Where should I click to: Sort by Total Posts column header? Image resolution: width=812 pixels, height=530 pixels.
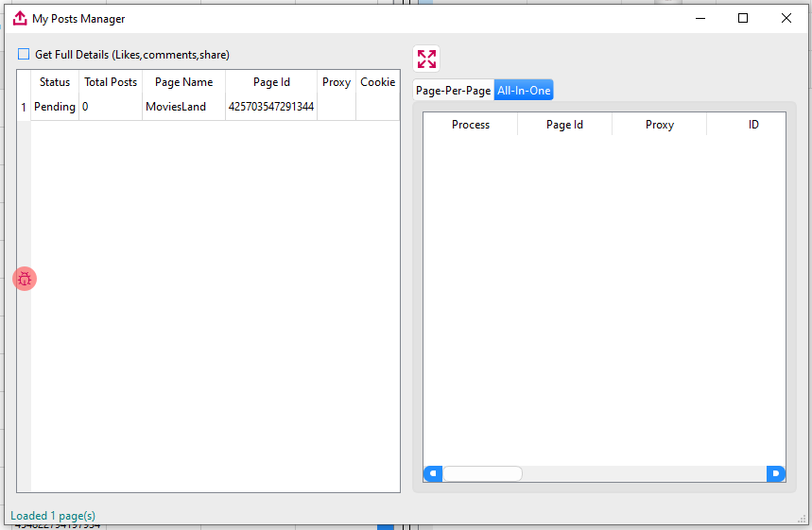click(111, 82)
